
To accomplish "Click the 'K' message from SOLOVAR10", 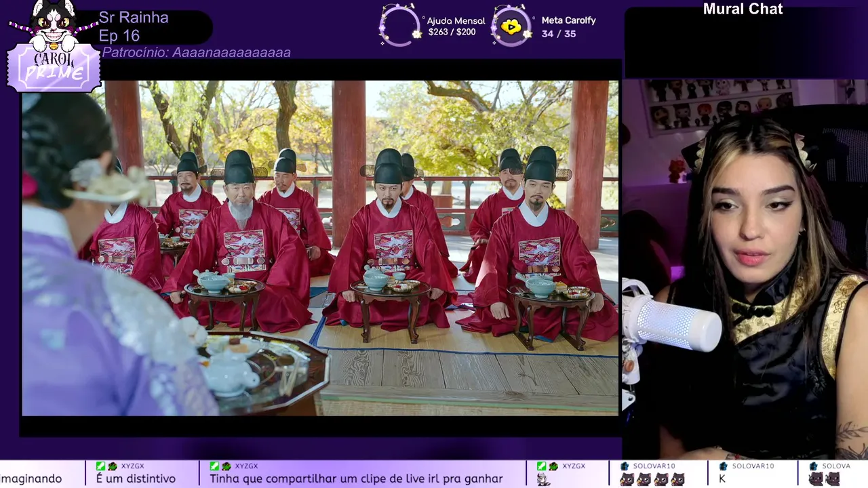I will pyautogui.click(x=722, y=479).
